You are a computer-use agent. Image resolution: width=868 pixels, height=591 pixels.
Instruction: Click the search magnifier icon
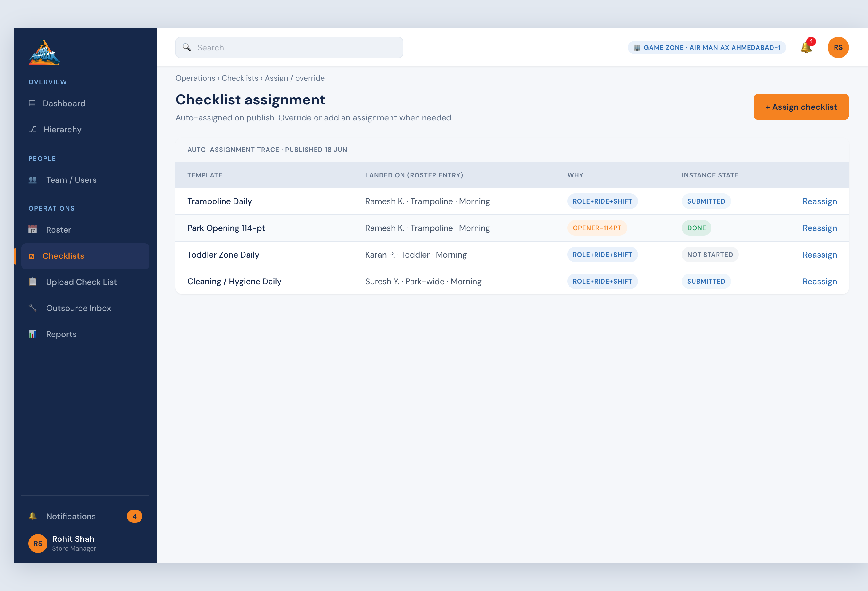(187, 47)
